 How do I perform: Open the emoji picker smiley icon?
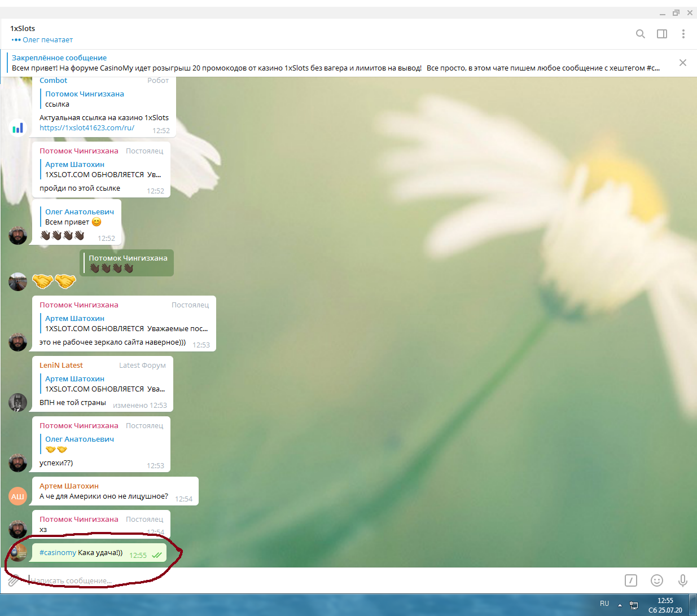[x=657, y=580]
